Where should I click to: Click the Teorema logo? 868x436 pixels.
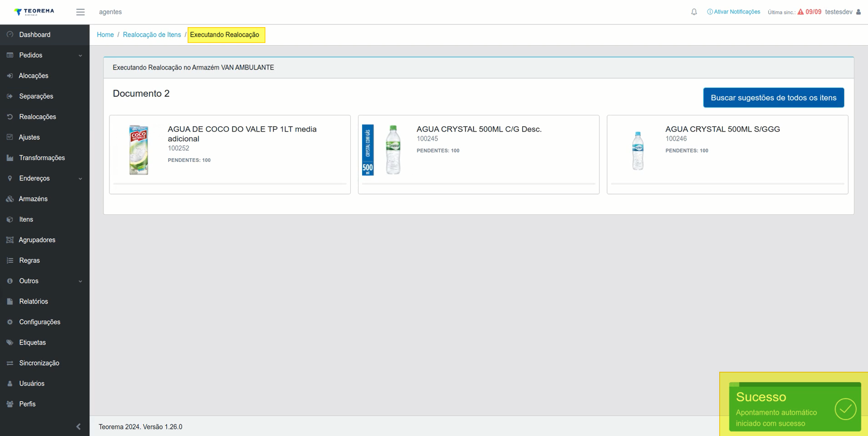34,12
